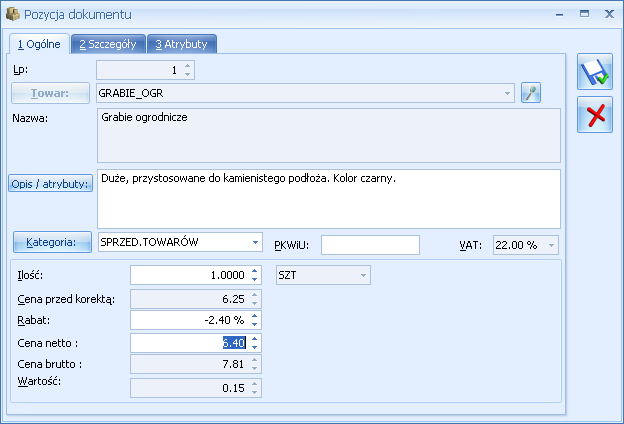Save the position with the floppy disk icon
The image size is (624, 424).
tap(595, 72)
